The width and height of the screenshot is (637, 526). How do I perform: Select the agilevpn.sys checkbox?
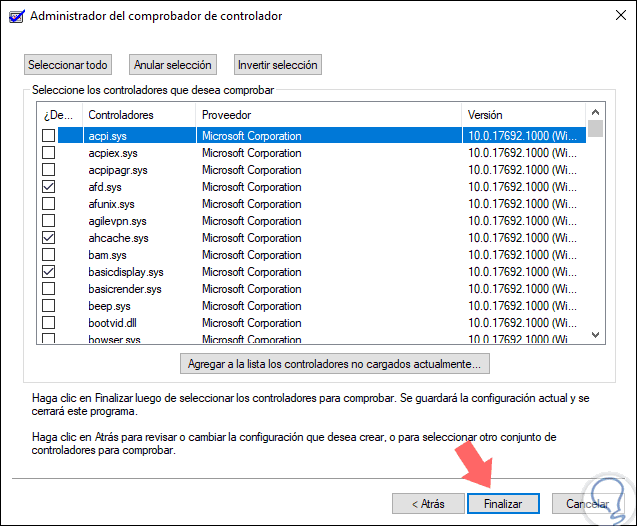point(49,221)
